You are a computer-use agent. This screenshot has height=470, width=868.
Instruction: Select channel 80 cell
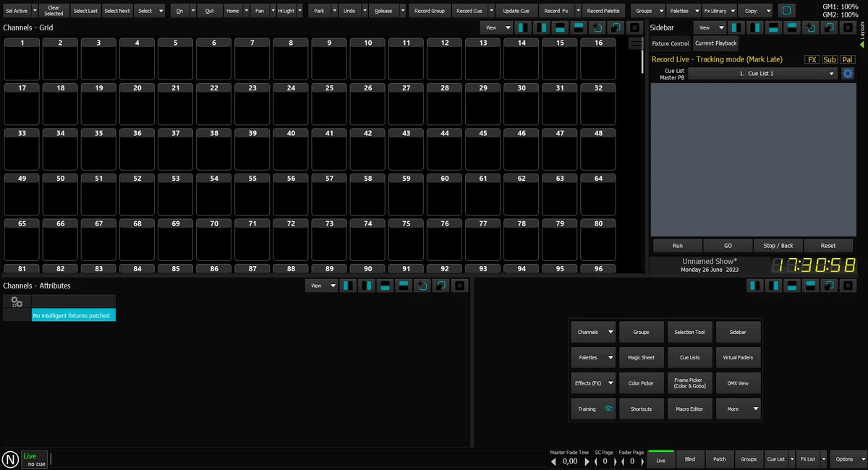pyautogui.click(x=598, y=239)
